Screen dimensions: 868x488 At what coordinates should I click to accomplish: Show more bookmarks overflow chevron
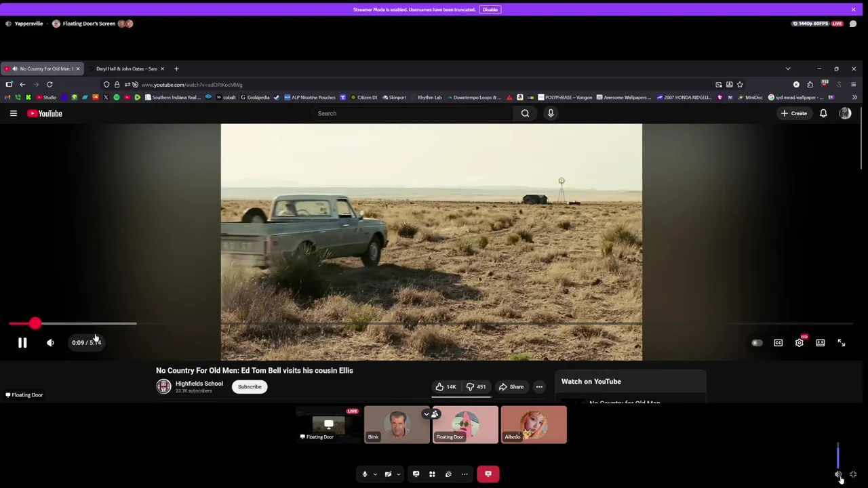[854, 98]
